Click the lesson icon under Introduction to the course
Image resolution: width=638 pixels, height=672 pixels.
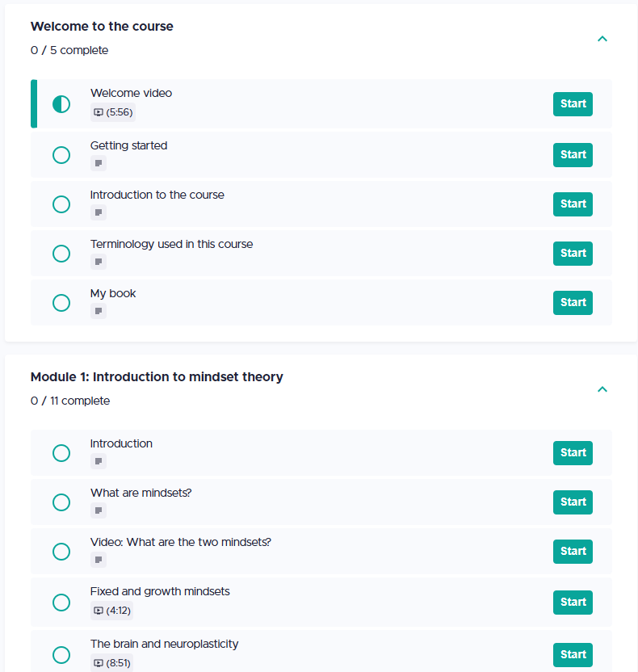[x=99, y=212]
